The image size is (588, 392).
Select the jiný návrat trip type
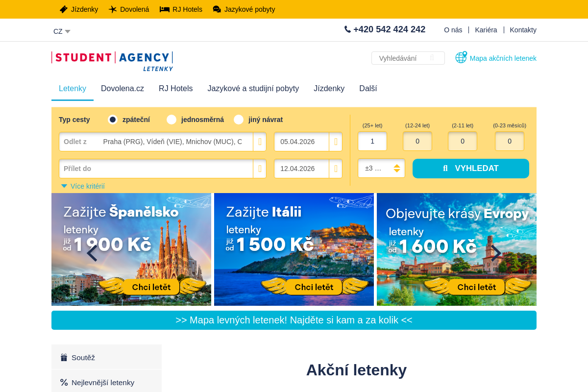tap(239, 120)
